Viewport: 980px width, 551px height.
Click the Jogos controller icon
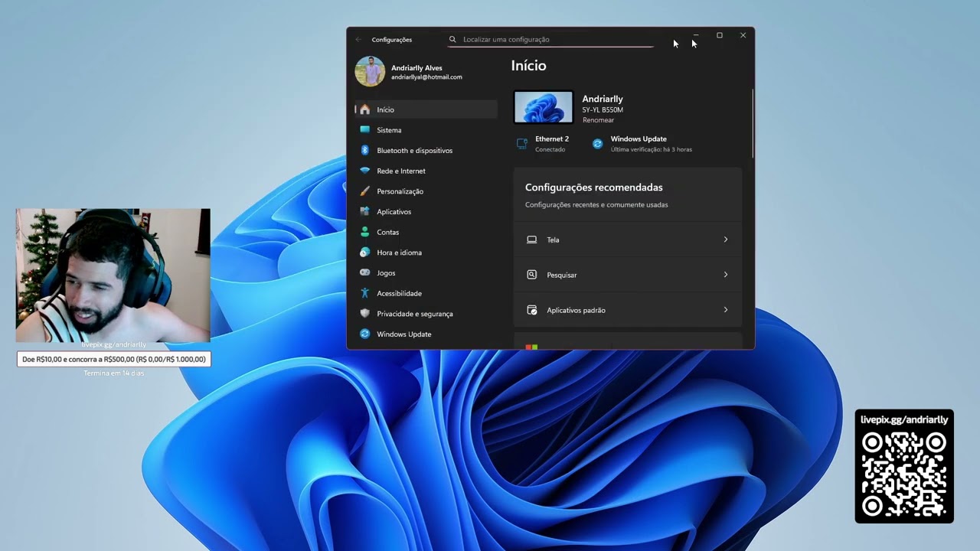pos(365,272)
